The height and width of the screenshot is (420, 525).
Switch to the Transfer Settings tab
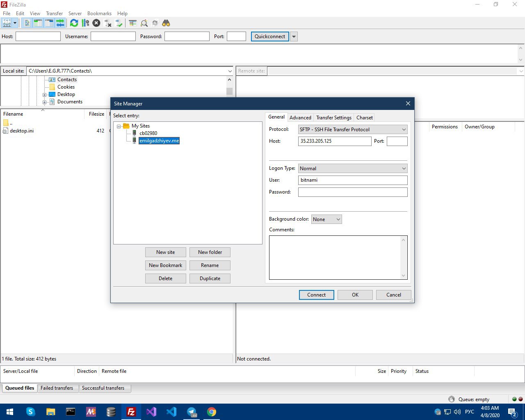334,118
